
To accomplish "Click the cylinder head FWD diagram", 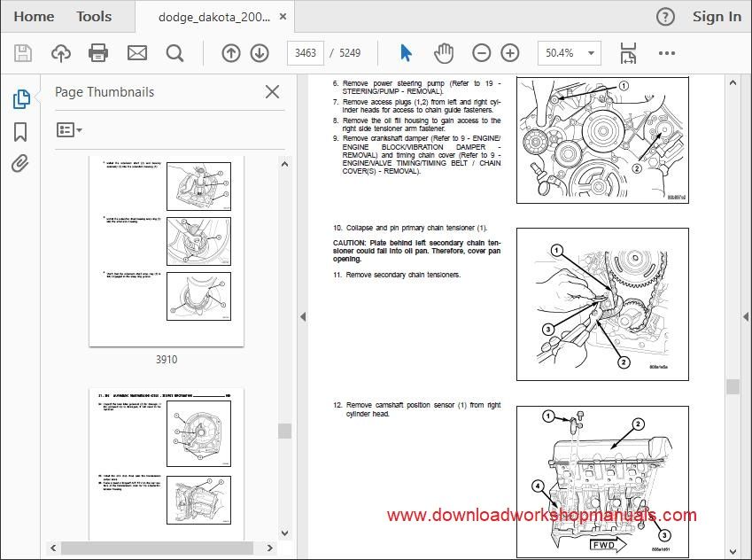I will (x=602, y=481).
